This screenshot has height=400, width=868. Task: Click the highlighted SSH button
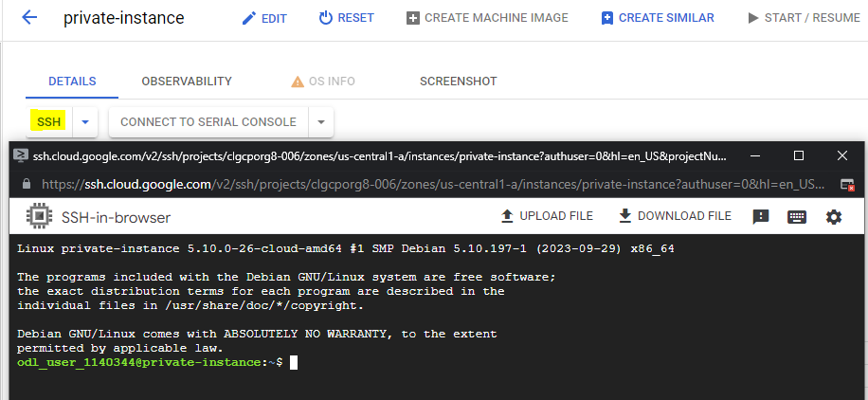pos(48,122)
